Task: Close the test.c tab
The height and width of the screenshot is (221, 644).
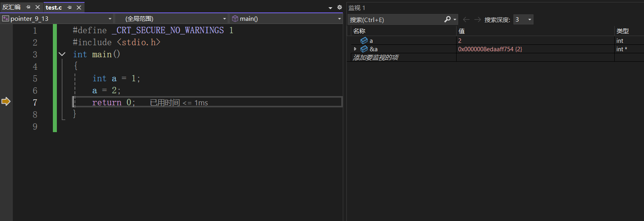Action: point(79,7)
